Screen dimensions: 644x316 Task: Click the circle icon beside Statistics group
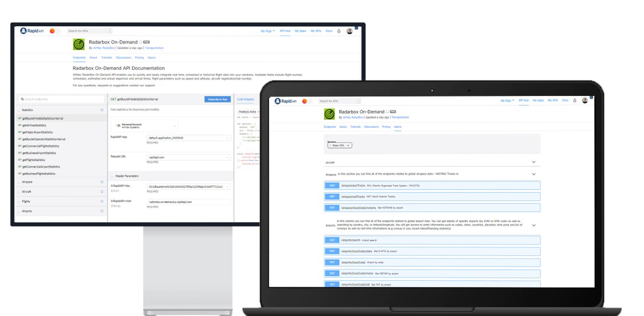tap(102, 110)
